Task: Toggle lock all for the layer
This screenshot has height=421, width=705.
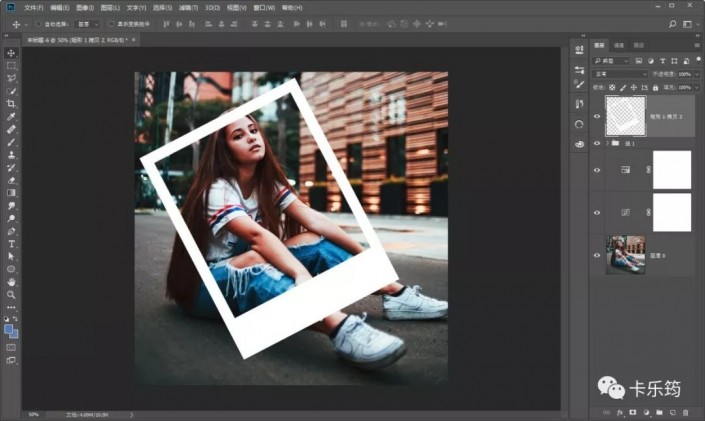Action: (656, 87)
